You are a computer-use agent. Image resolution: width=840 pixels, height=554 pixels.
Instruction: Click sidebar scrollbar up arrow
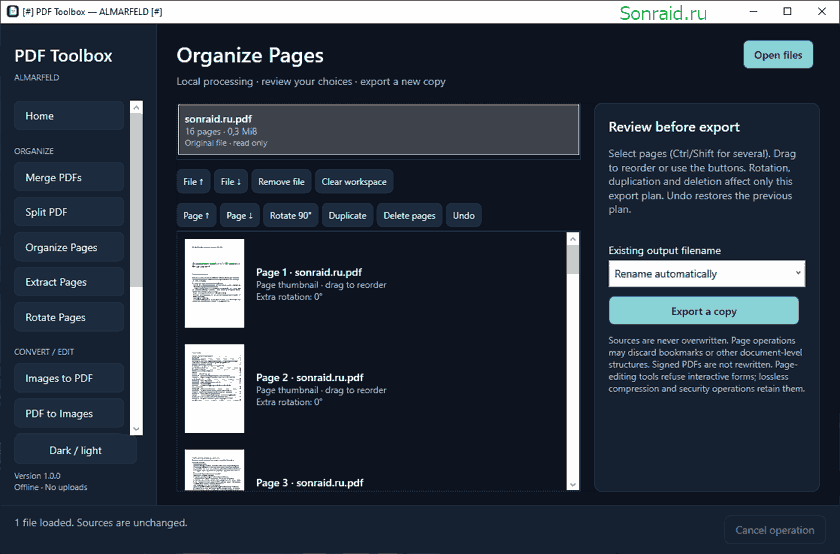(136, 107)
